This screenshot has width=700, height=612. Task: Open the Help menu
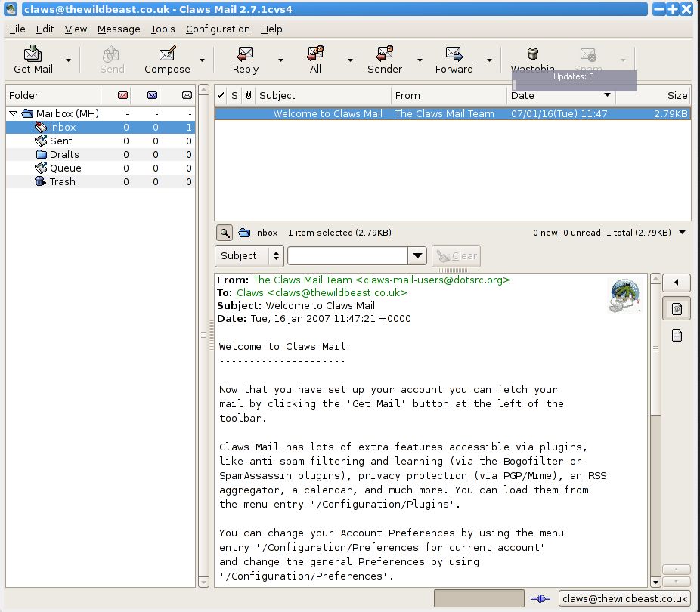(271, 29)
